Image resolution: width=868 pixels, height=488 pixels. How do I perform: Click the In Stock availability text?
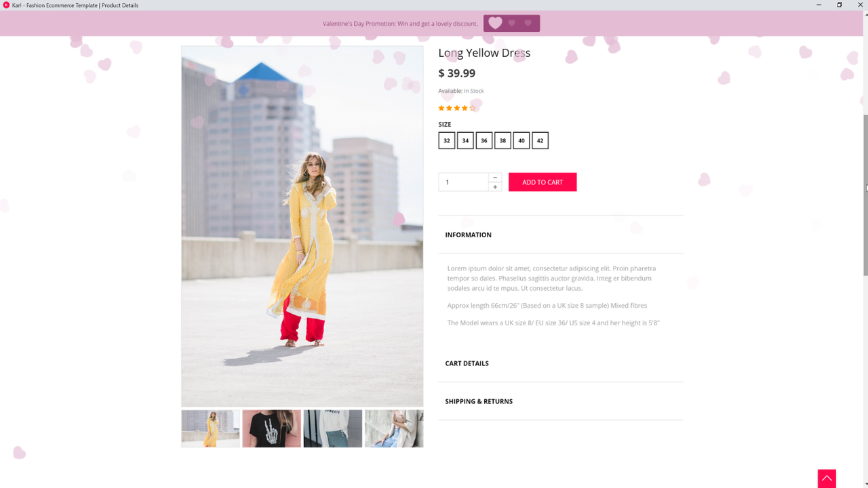pyautogui.click(x=474, y=91)
